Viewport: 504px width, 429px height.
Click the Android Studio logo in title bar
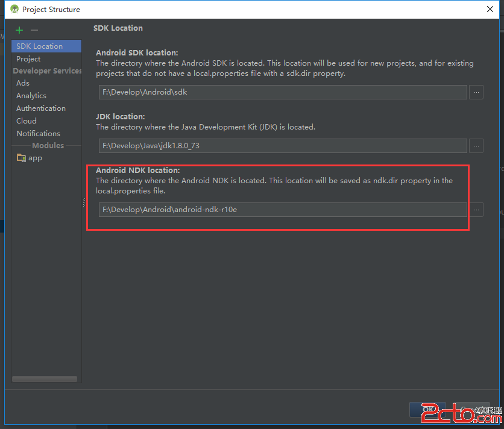pos(14,9)
